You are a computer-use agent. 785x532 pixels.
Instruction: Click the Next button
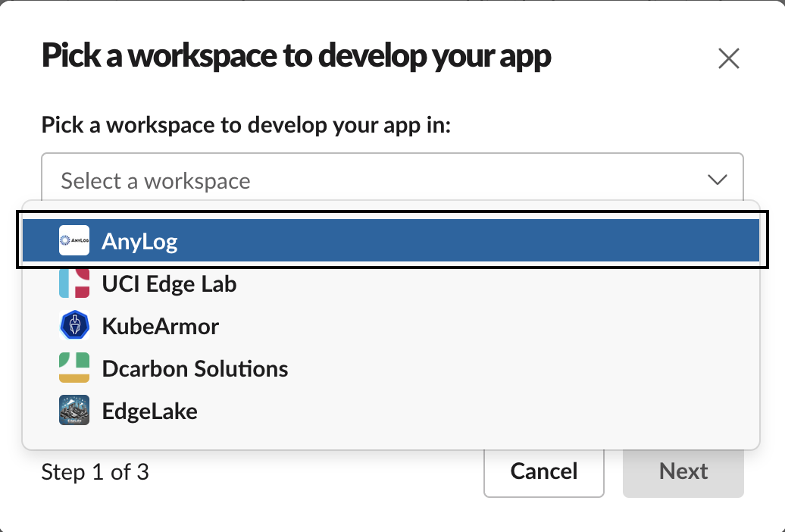pyautogui.click(x=683, y=472)
